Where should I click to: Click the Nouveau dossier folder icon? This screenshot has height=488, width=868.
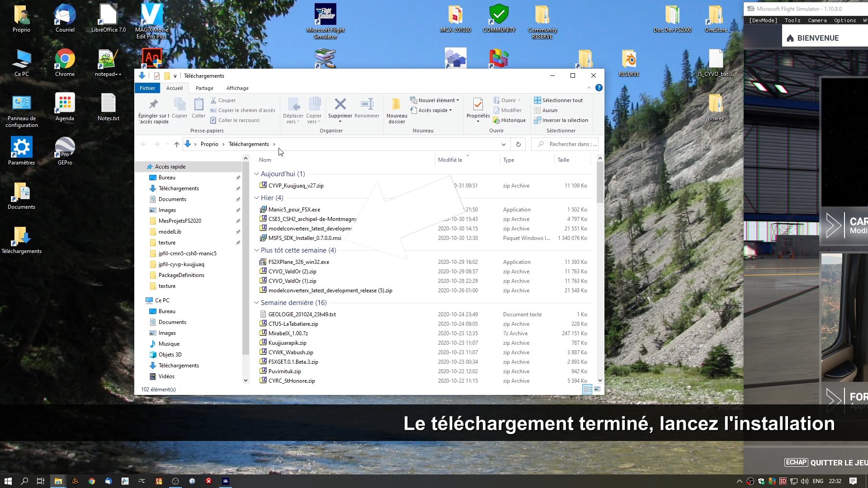(x=396, y=105)
